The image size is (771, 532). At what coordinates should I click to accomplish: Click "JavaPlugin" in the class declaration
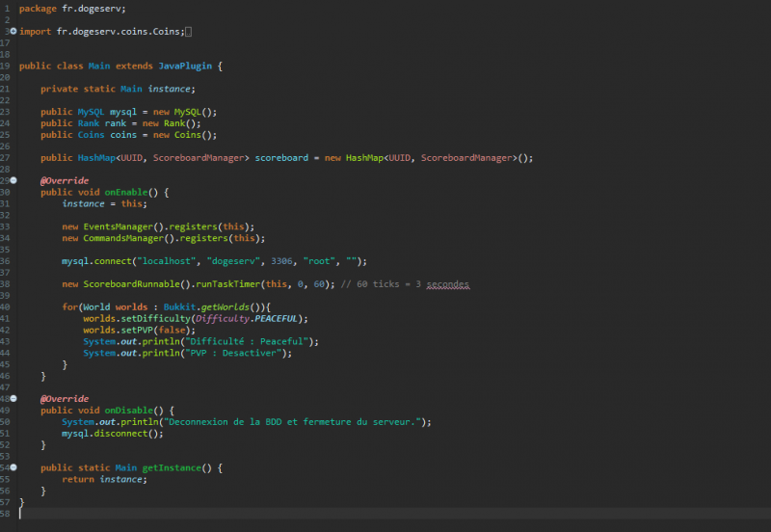click(x=185, y=66)
